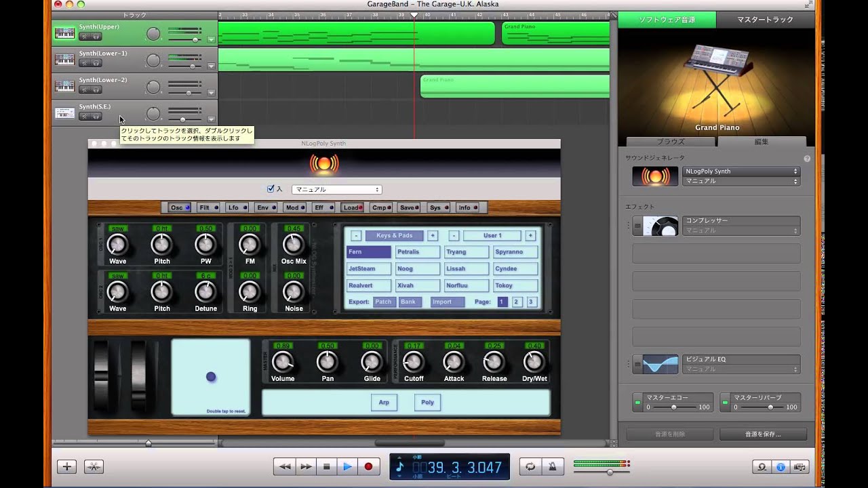Image resolution: width=868 pixels, height=488 pixels.
Task: Click the Synth(Lower-1) track instrument icon
Action: coord(64,60)
